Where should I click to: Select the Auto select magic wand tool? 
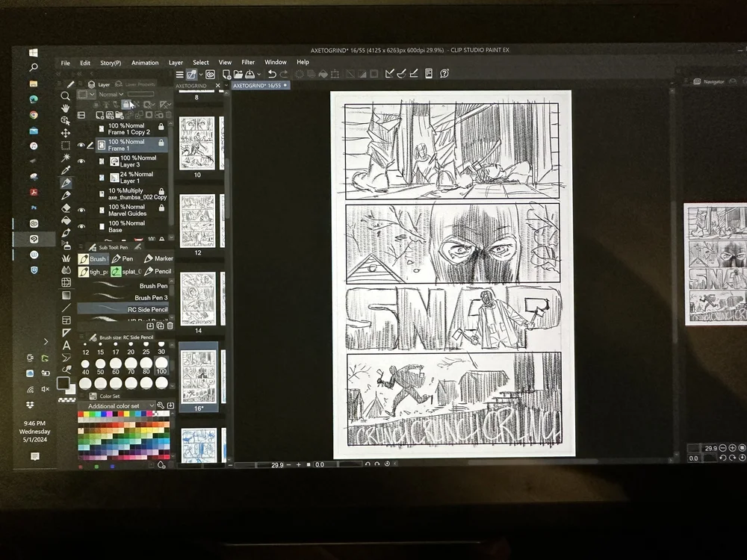coord(66,158)
